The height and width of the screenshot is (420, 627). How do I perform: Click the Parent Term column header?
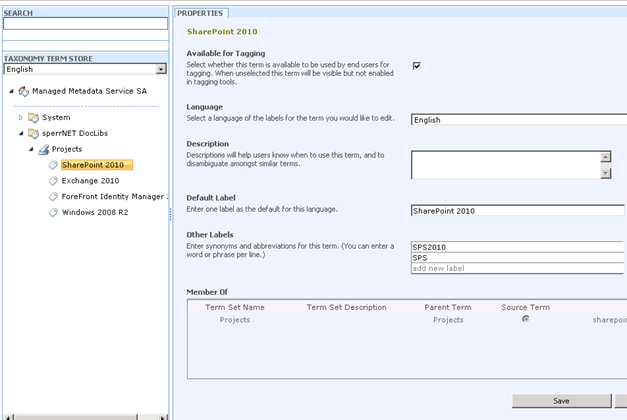(448, 307)
